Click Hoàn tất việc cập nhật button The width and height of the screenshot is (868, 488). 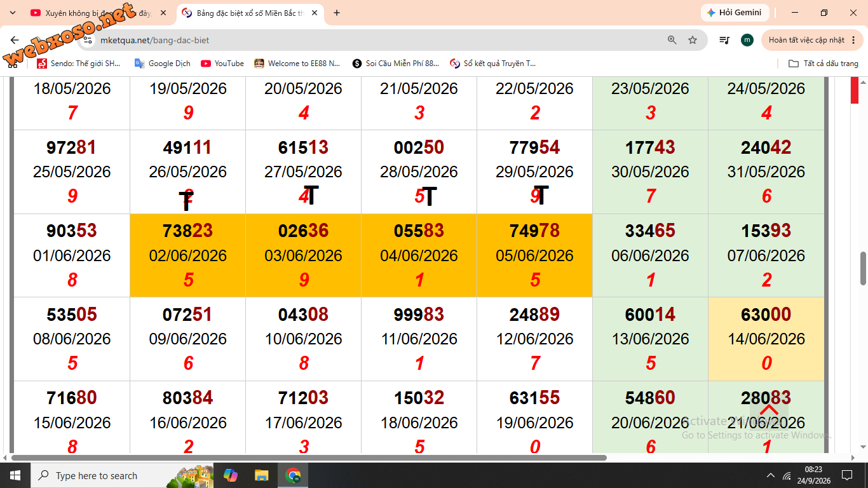point(806,40)
